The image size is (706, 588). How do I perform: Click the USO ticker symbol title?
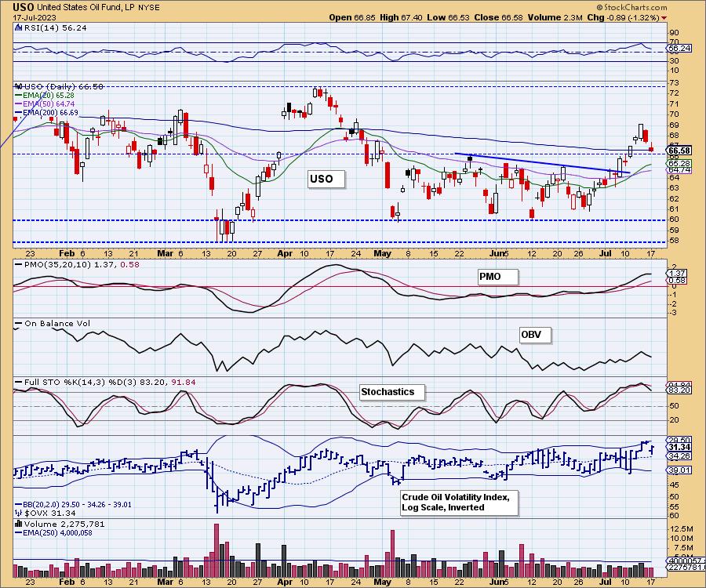[24, 7]
